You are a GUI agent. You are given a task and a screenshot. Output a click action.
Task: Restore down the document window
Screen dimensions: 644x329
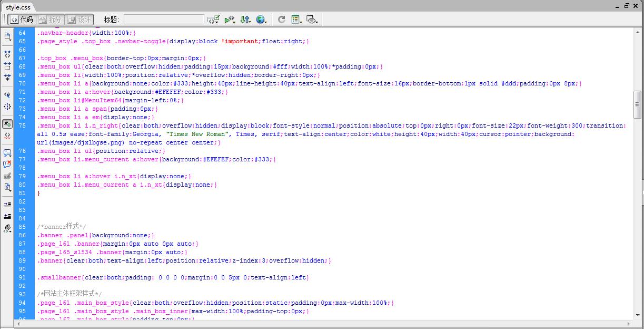tap(627, 6)
